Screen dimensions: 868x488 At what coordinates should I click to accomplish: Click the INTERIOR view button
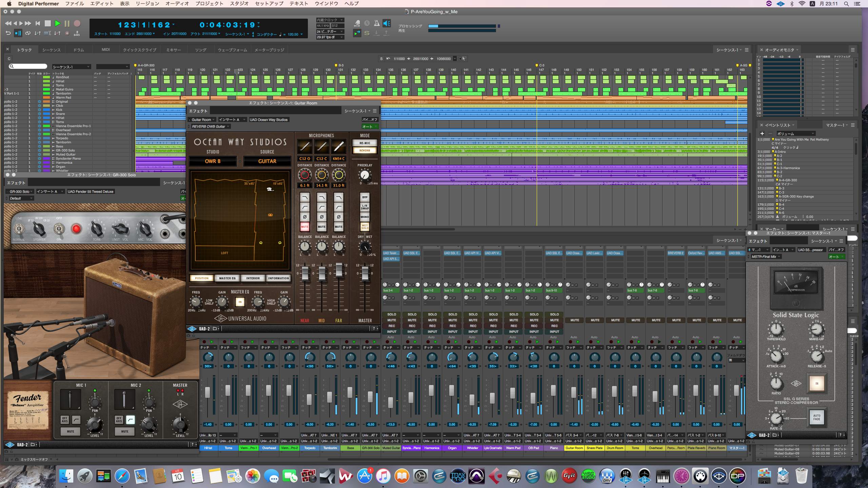(253, 278)
